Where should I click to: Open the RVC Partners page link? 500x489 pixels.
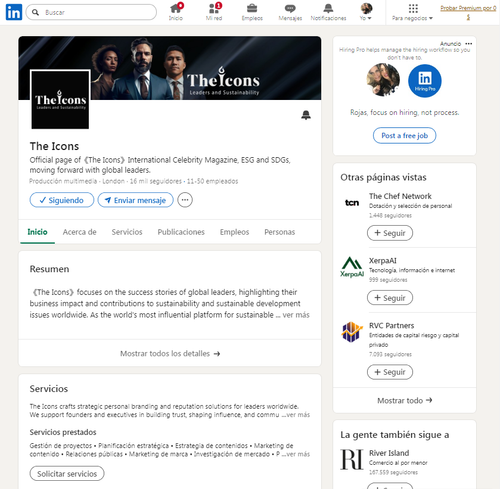(391, 326)
